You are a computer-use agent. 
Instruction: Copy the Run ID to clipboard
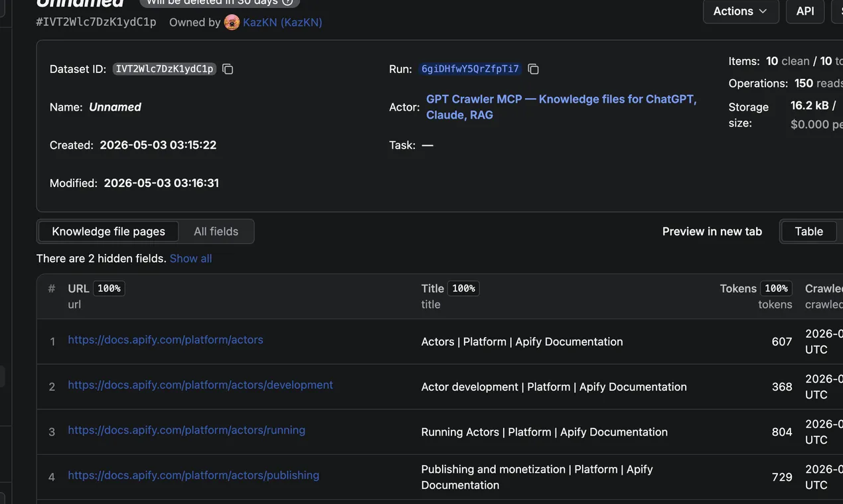533,69
